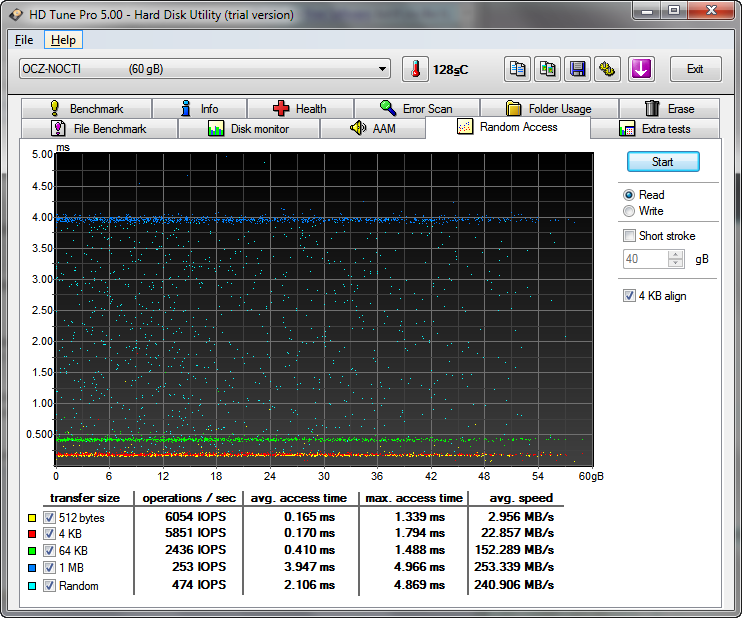Screen dimensions: 742x618
Task: Uncheck the 512 bytes transfer size
Action: point(49,518)
